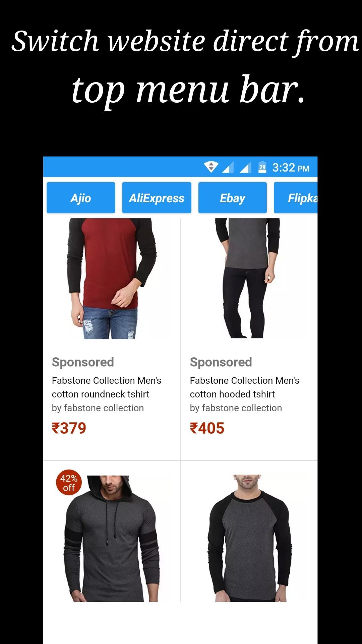Switch to the Ajio website tab
Viewport: 362px width, 644px height.
81,198
